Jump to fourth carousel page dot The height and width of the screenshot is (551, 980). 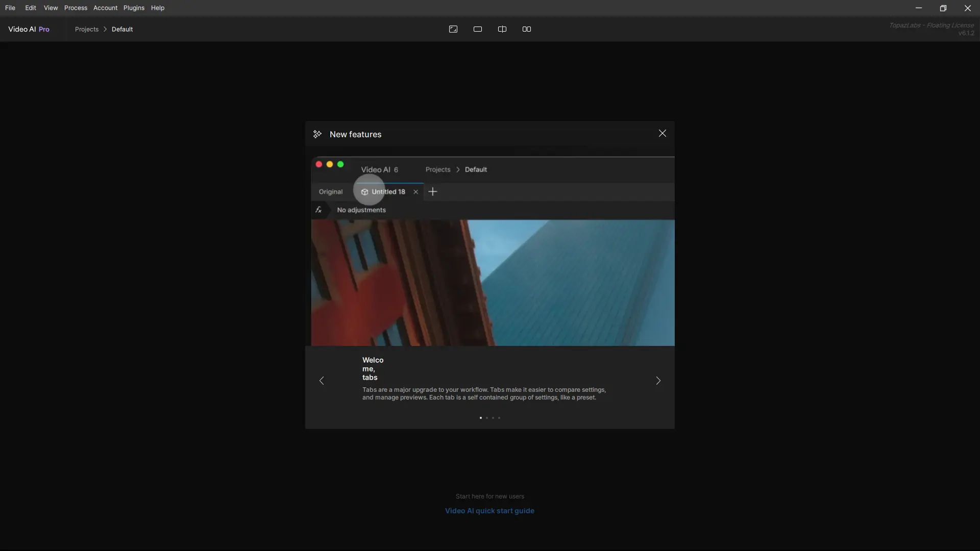click(x=499, y=418)
